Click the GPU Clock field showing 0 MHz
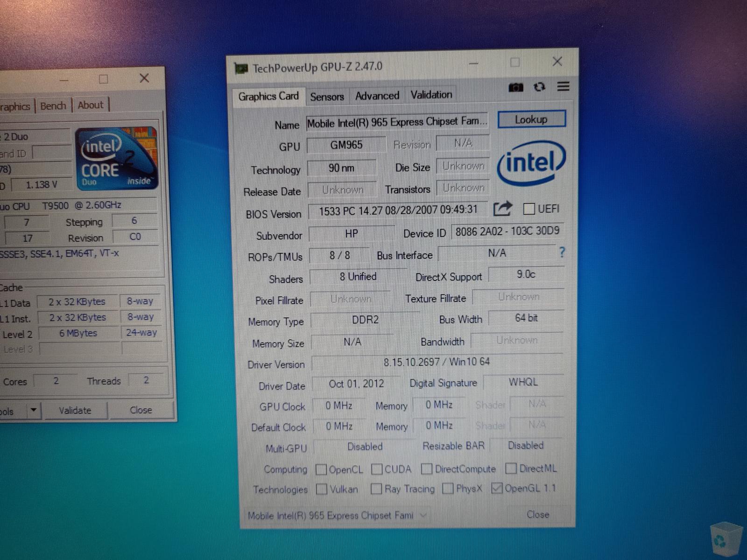Screen dimensions: 747x560 point(339,406)
